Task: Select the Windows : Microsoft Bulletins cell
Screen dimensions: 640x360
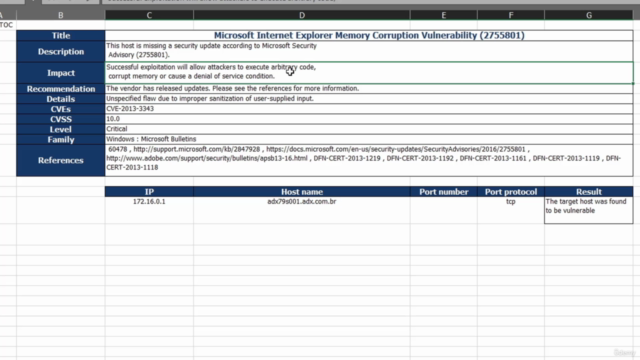Action: tap(369, 140)
